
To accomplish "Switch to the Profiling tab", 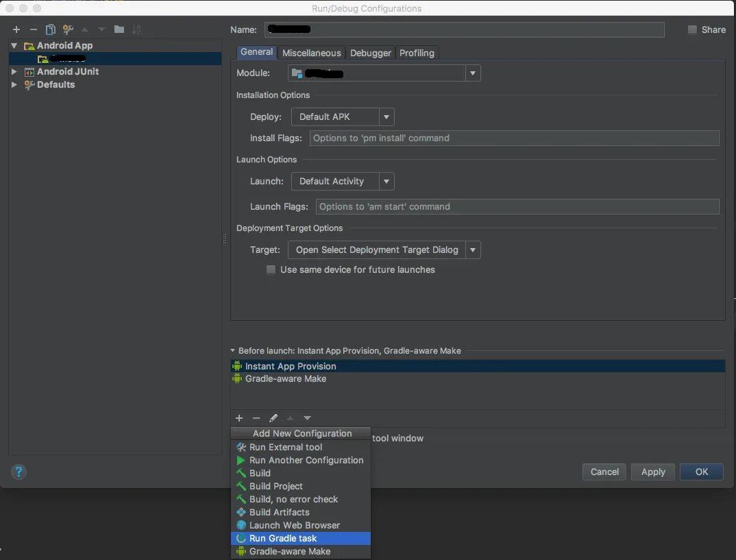I will tap(417, 53).
